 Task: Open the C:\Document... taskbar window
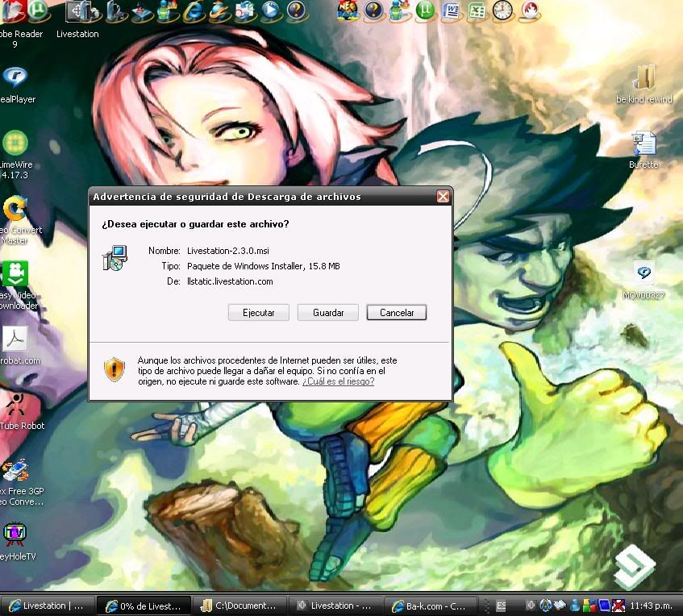click(x=239, y=606)
